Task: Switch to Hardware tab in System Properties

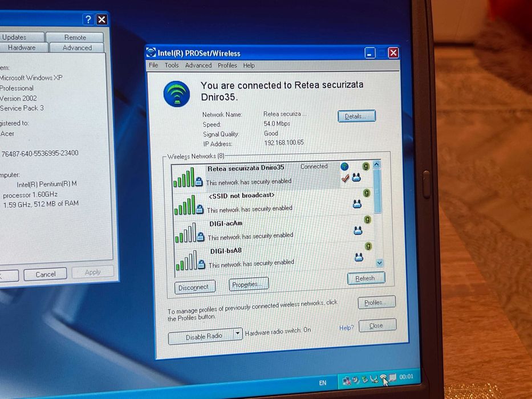Action: point(22,47)
